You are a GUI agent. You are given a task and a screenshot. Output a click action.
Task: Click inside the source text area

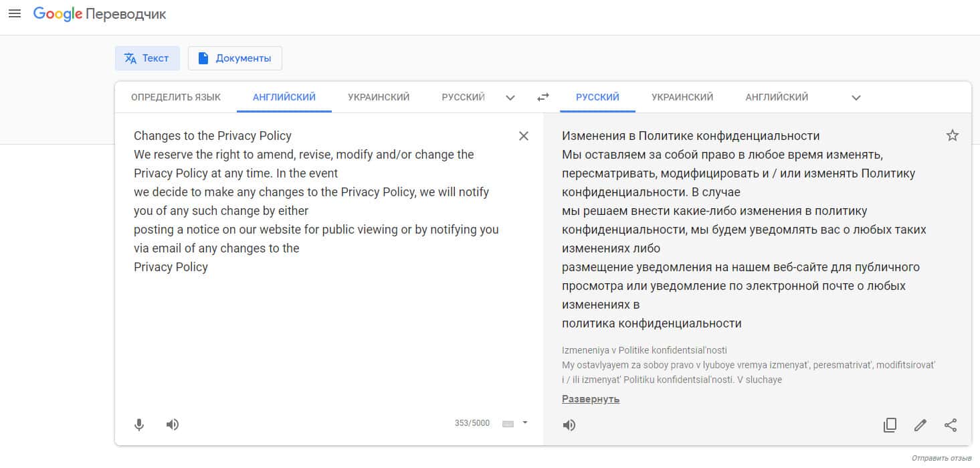click(x=321, y=335)
